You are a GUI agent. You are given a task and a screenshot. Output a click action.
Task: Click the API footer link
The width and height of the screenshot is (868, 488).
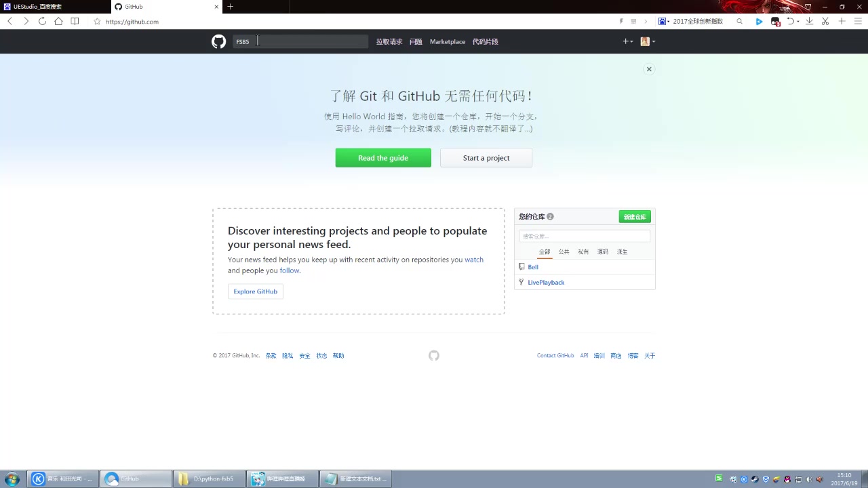coord(584,356)
